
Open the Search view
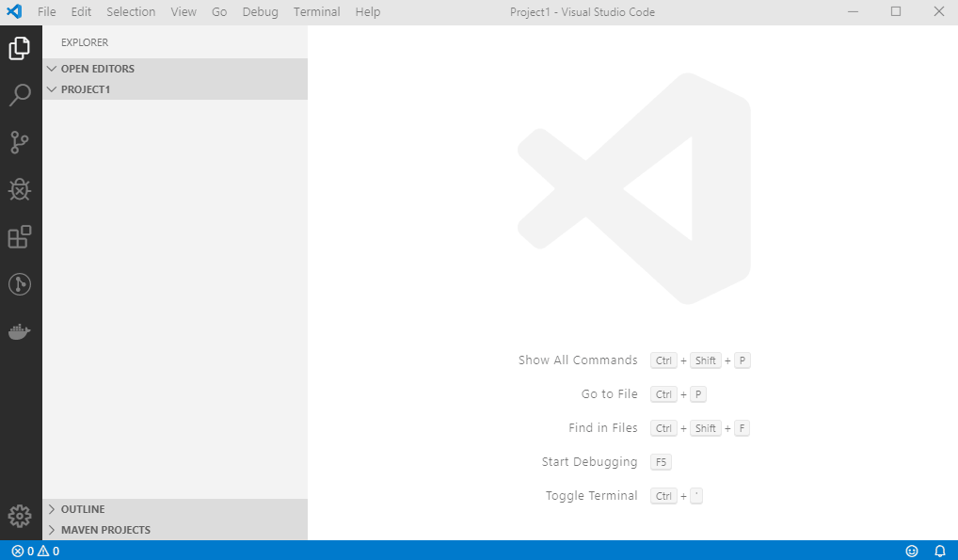[20, 95]
